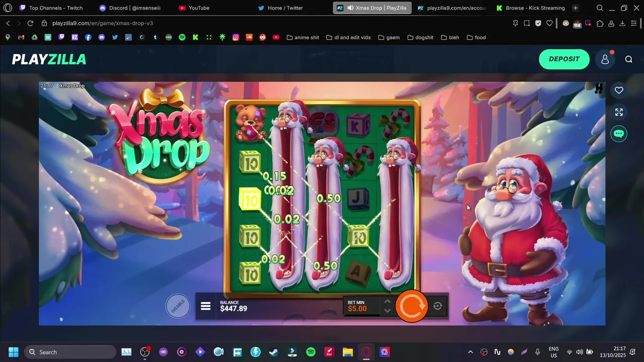This screenshot has height=362, width=644.
Task: Open the volume control in tray
Action: tap(580, 352)
